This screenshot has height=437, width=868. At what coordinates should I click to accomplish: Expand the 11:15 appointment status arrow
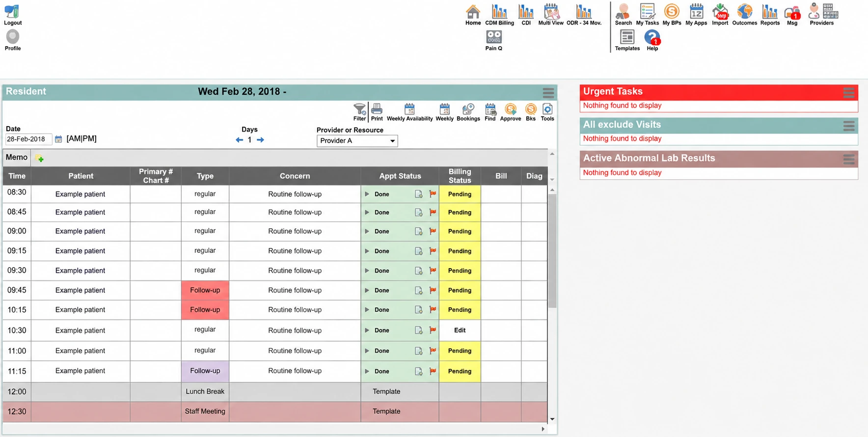pyautogui.click(x=367, y=371)
